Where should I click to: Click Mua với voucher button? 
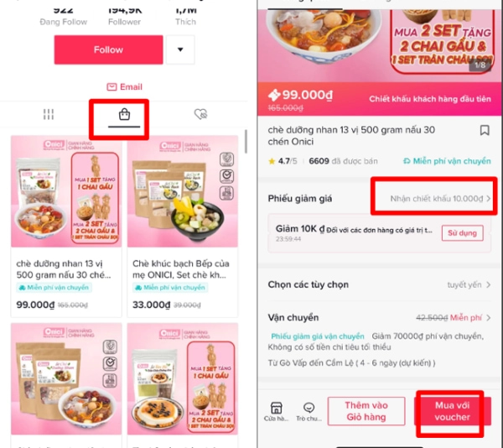coord(453,411)
